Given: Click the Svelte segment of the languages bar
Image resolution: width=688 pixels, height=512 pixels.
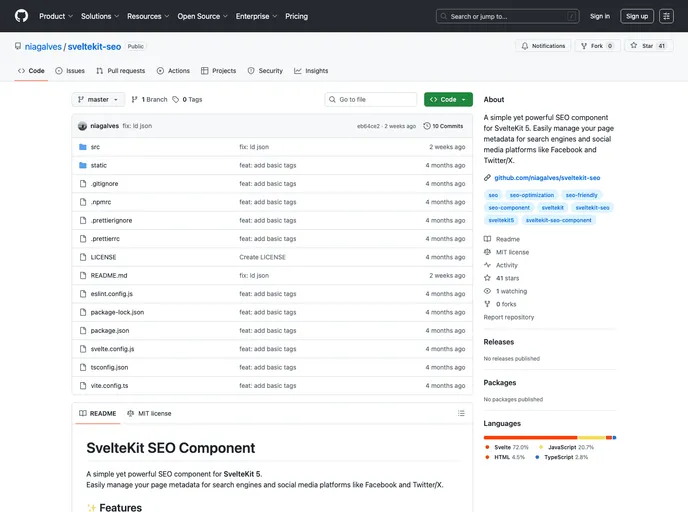Looking at the screenshot, I should pyautogui.click(x=530, y=437).
